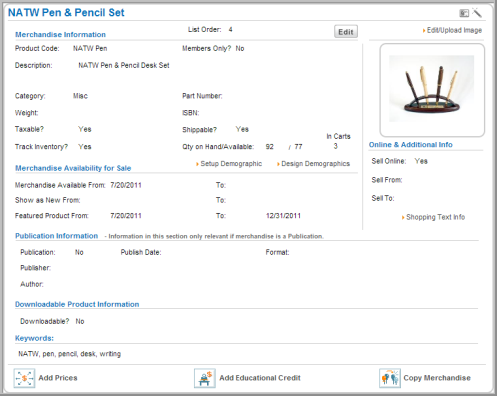Click the Copy Merchandise label
Screen dimensions: 497x396
(437, 378)
